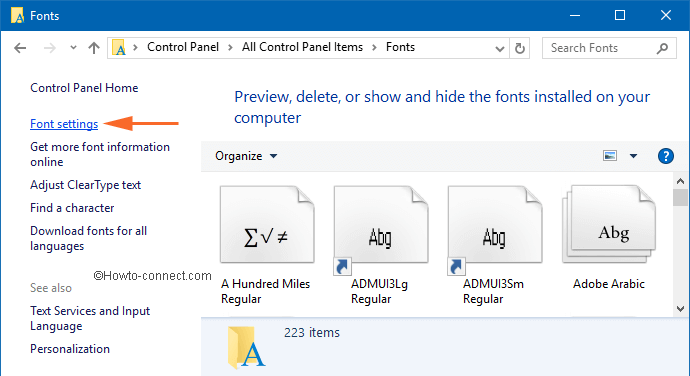Open the Font settings link

[x=64, y=124]
